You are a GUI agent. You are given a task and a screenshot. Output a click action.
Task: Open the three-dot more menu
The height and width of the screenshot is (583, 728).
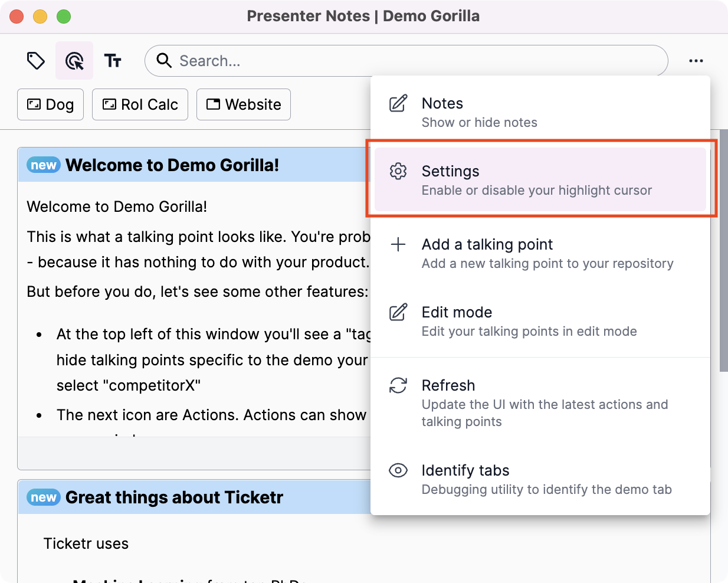(x=696, y=61)
